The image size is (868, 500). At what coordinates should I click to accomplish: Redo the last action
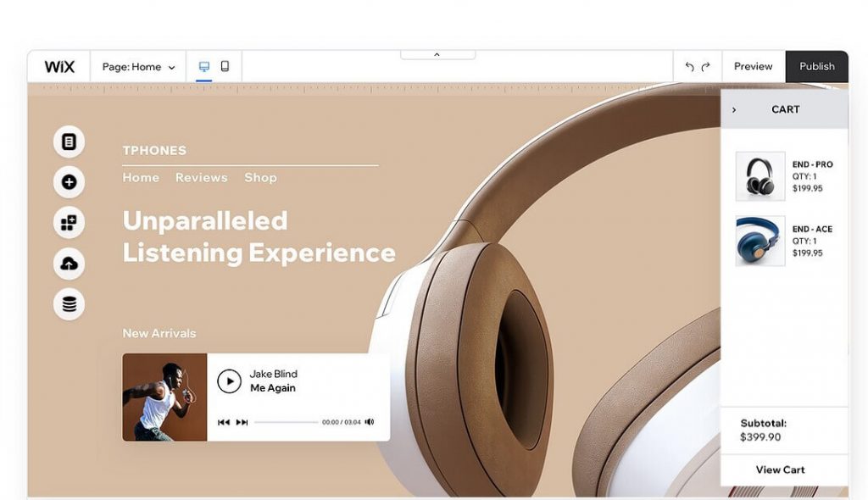click(x=706, y=66)
